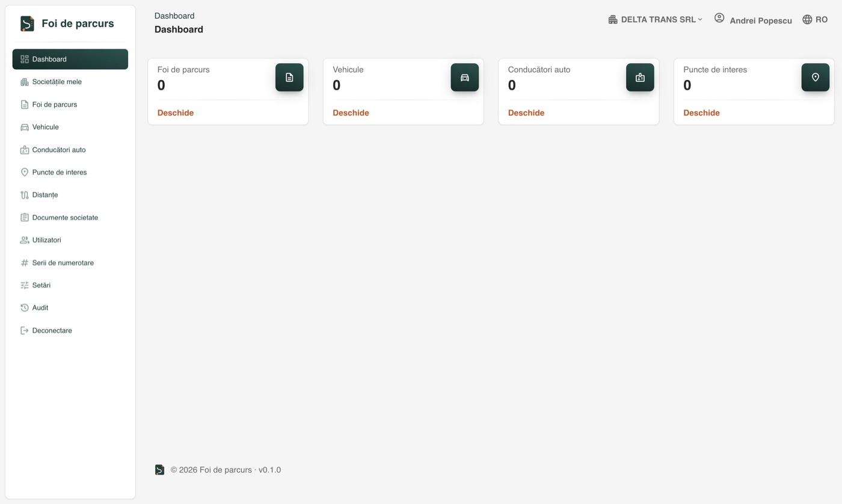842x504 pixels.
Task: Select Audit in the sidebar
Action: (x=70, y=307)
